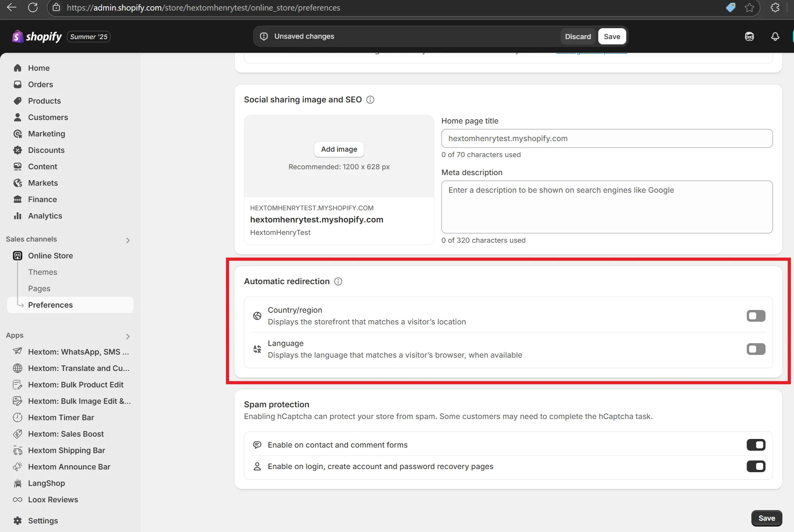Click the Settings gear icon
The image size is (794, 532).
[18, 521]
